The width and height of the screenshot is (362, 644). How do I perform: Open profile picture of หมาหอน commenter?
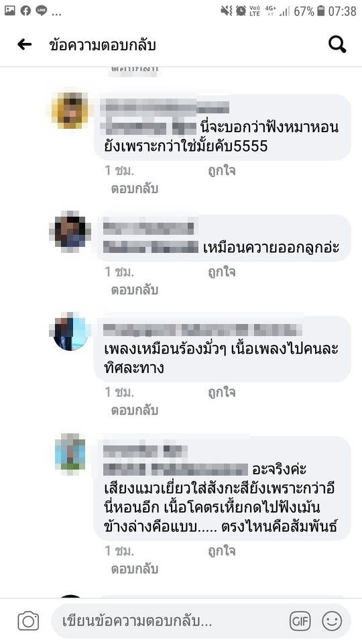(x=70, y=110)
